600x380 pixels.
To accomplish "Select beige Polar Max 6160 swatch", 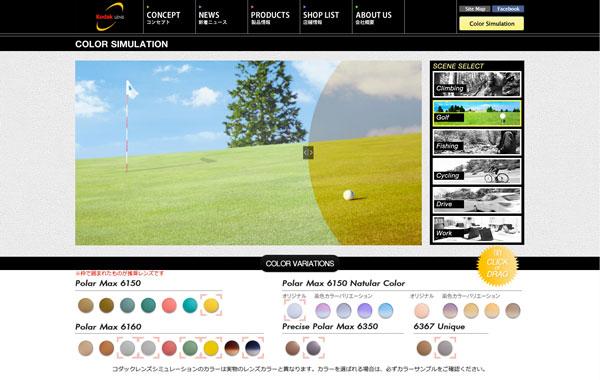I will point(86,348).
